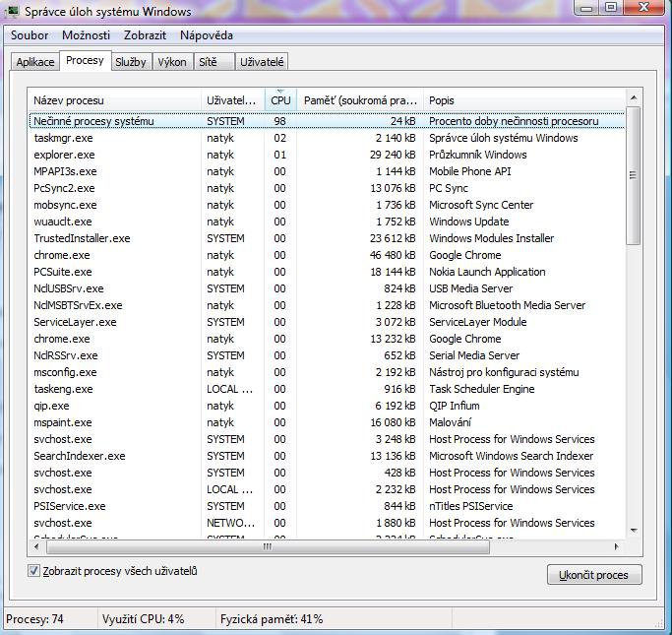Click 'Task Scheduler Engine' description

482,389
